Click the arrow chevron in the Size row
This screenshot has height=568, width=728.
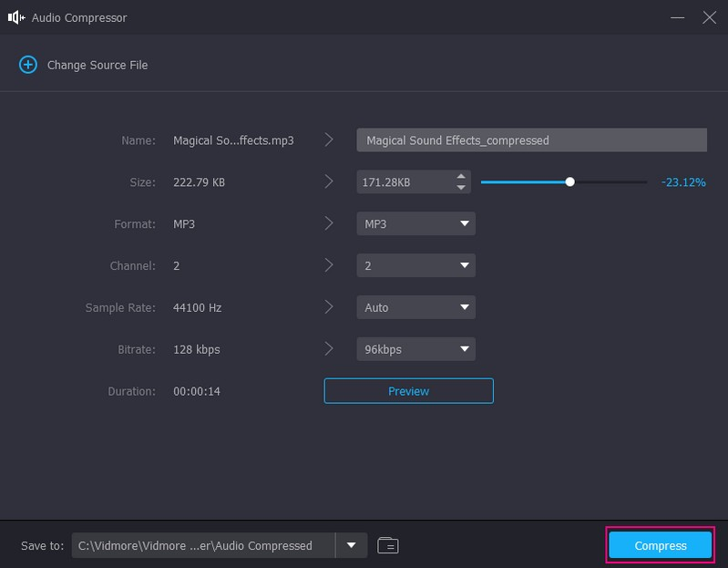[329, 181]
